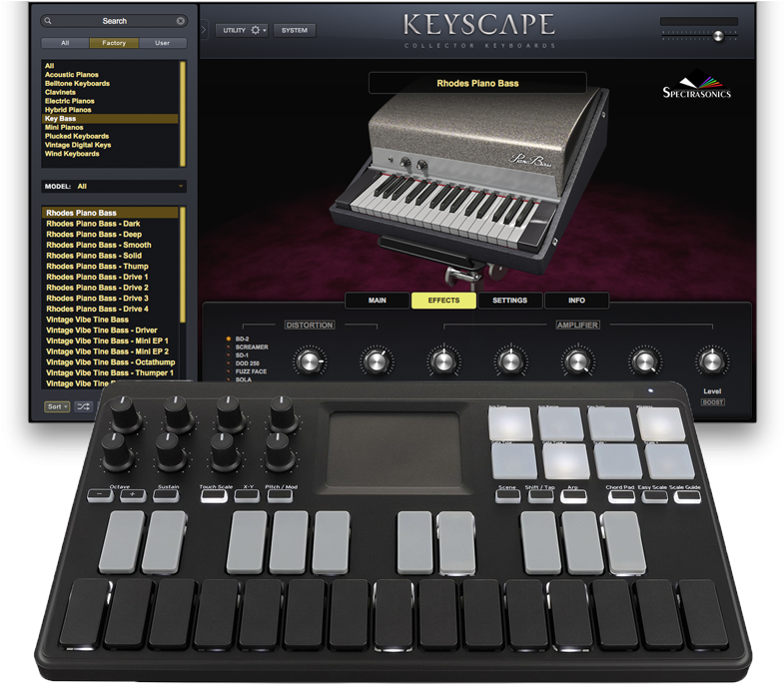Open the MAIN tab
Image resolution: width=784 pixels, height=684 pixels.
pyautogui.click(x=377, y=300)
